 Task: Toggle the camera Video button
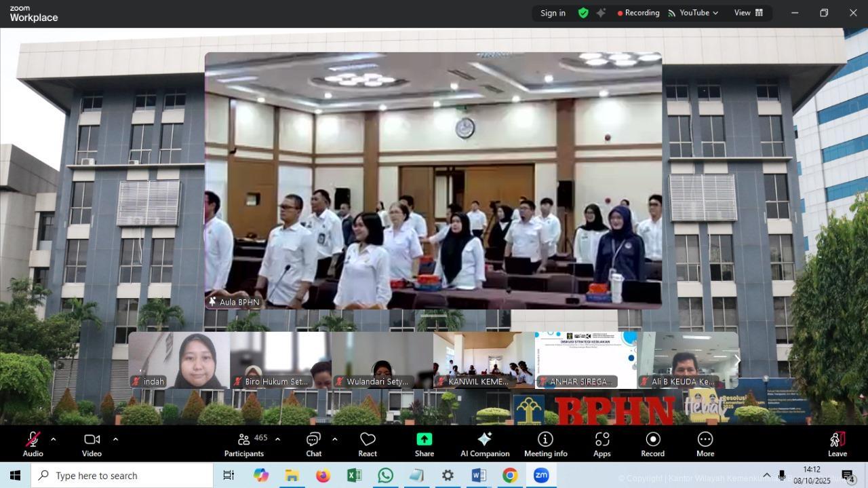[92, 445]
